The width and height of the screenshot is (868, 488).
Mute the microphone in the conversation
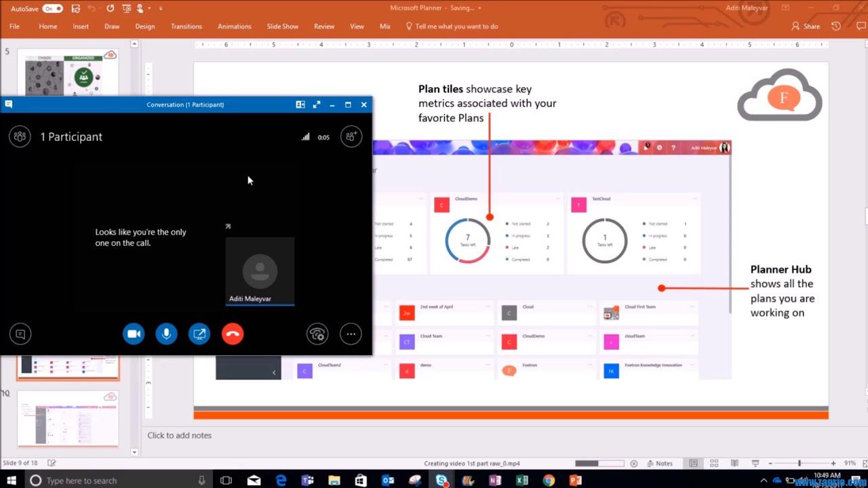click(x=166, y=333)
